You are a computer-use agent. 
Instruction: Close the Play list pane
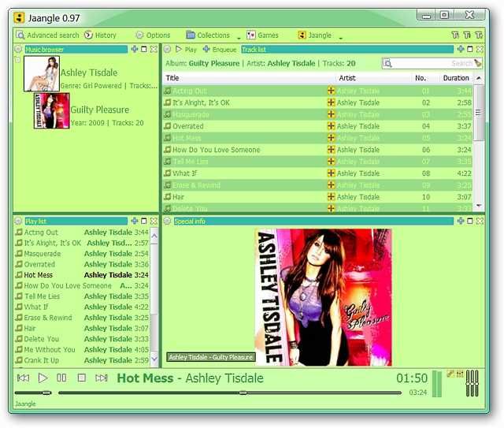coord(154,221)
